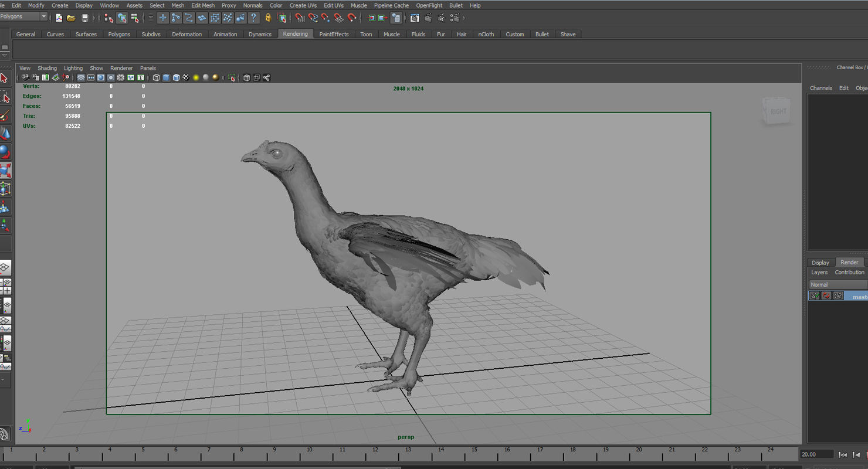Click the current time field showing 20.00
The width and height of the screenshot is (868, 469).
817,454
